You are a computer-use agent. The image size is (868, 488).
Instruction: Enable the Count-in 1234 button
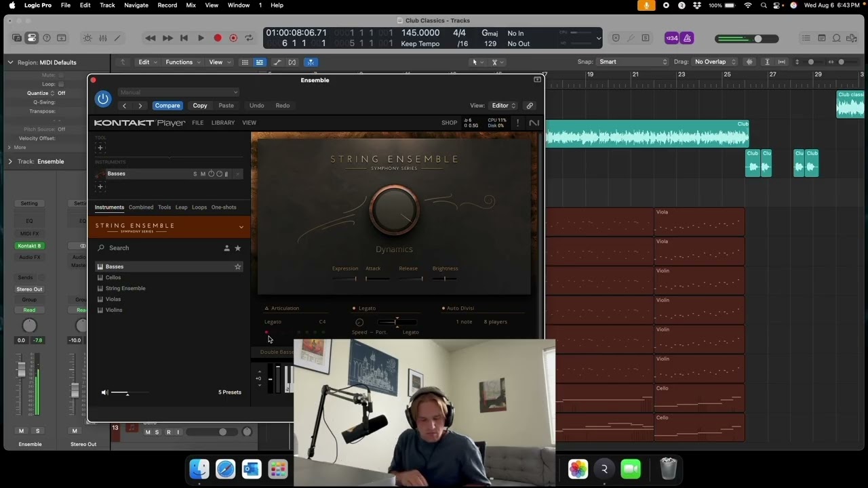click(x=671, y=38)
